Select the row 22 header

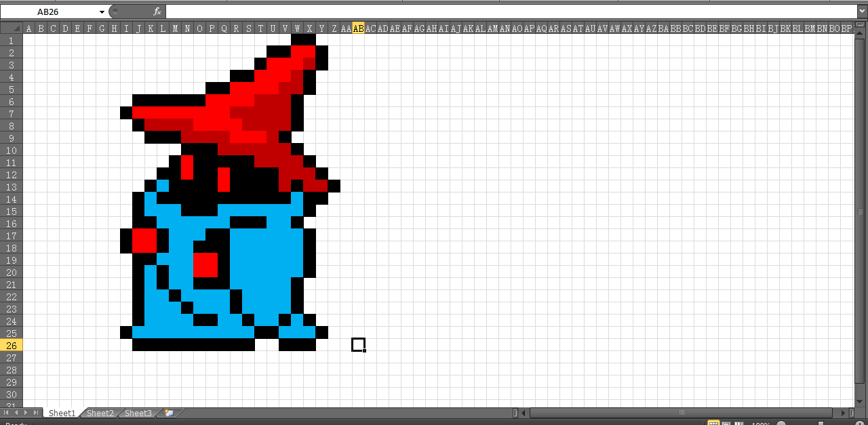click(12, 296)
